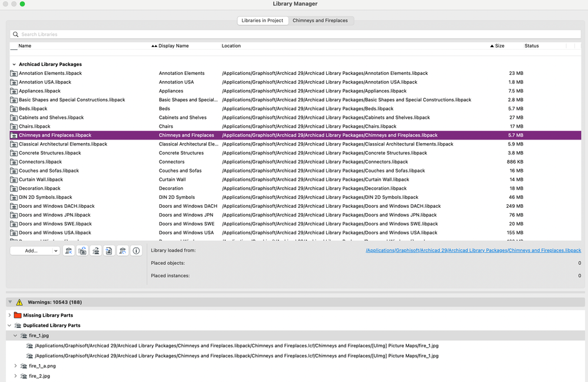This screenshot has height=382, width=588.
Task: Click the package icon of Chimneys and Fireplaces.libpack
Action: tap(14, 135)
